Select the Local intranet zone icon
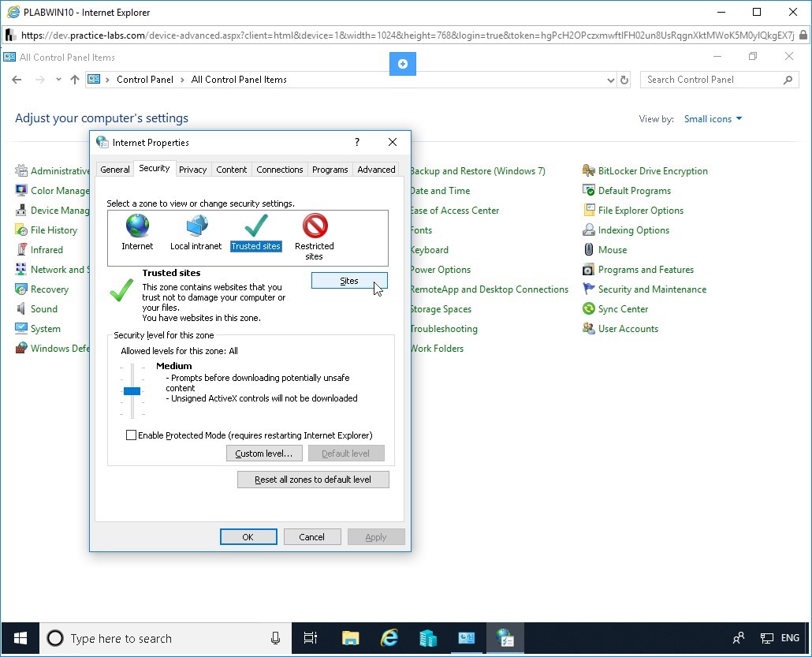 click(x=197, y=226)
